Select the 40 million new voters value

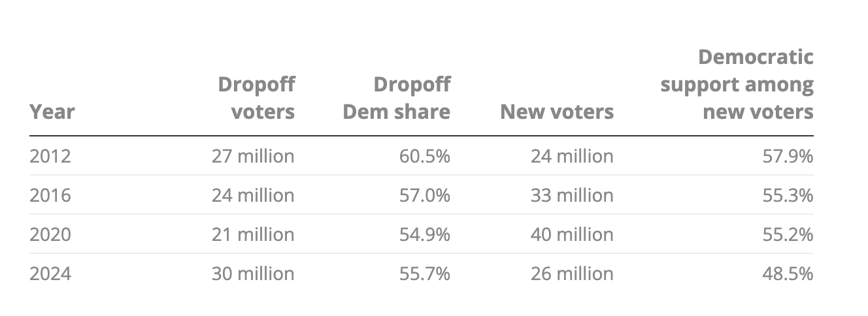click(x=572, y=234)
